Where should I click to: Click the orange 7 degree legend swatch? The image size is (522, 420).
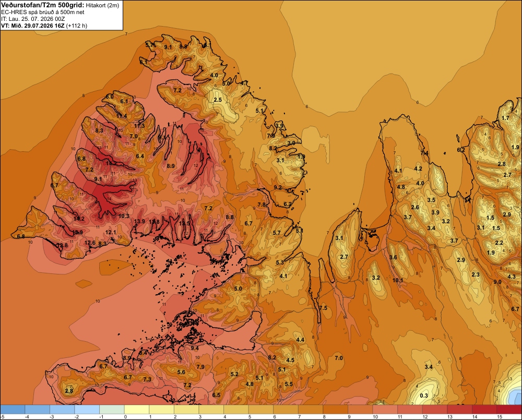pos(311,410)
